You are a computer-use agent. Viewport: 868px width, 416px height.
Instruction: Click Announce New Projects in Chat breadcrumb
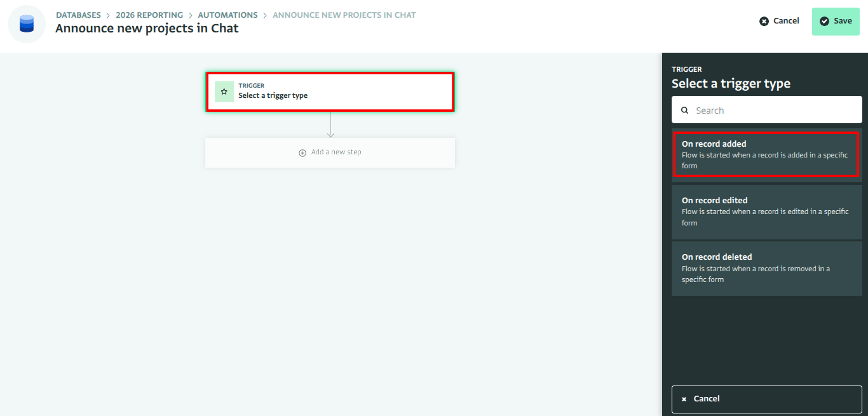tap(344, 15)
